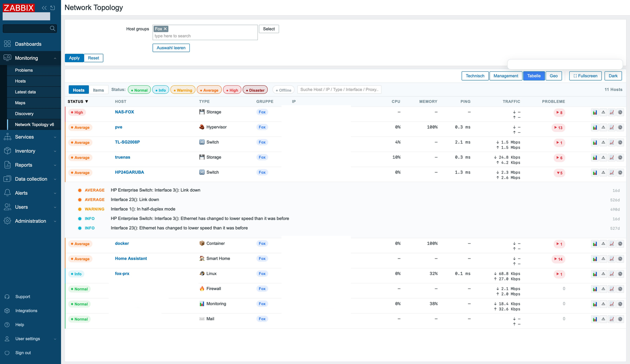Open the warning triangle icon for the pve row

click(x=603, y=127)
